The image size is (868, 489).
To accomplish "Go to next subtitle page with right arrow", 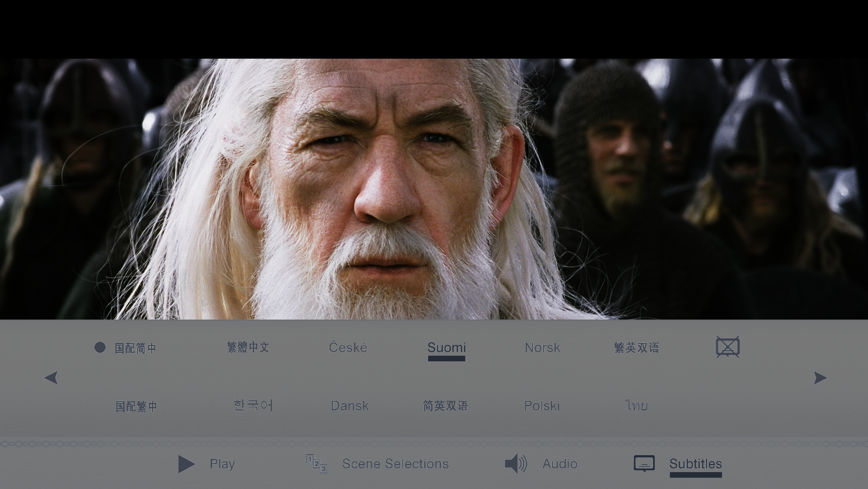I will coord(820,378).
